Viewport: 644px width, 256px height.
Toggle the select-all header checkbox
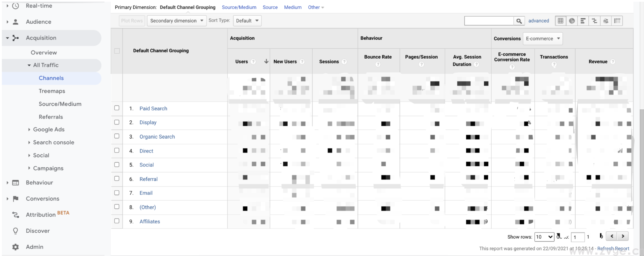pyautogui.click(x=117, y=51)
